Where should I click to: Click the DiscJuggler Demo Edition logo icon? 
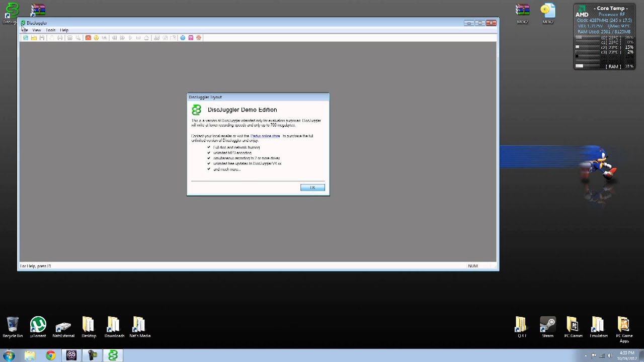point(197,110)
